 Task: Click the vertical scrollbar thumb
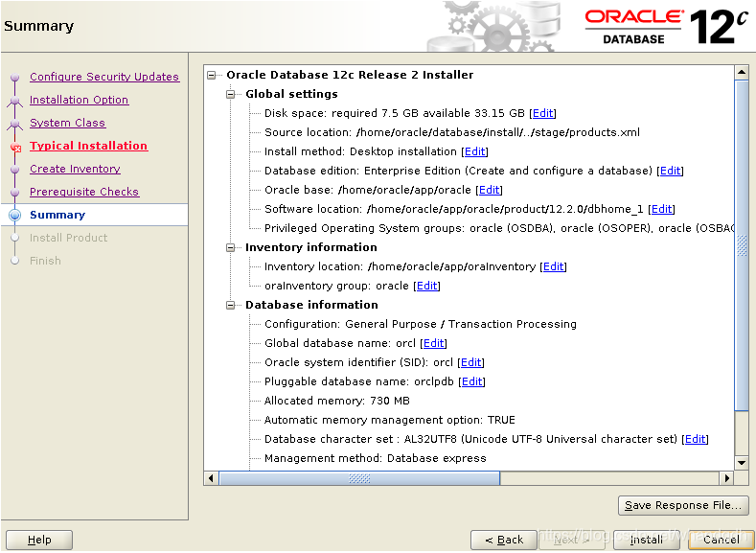tap(742, 246)
